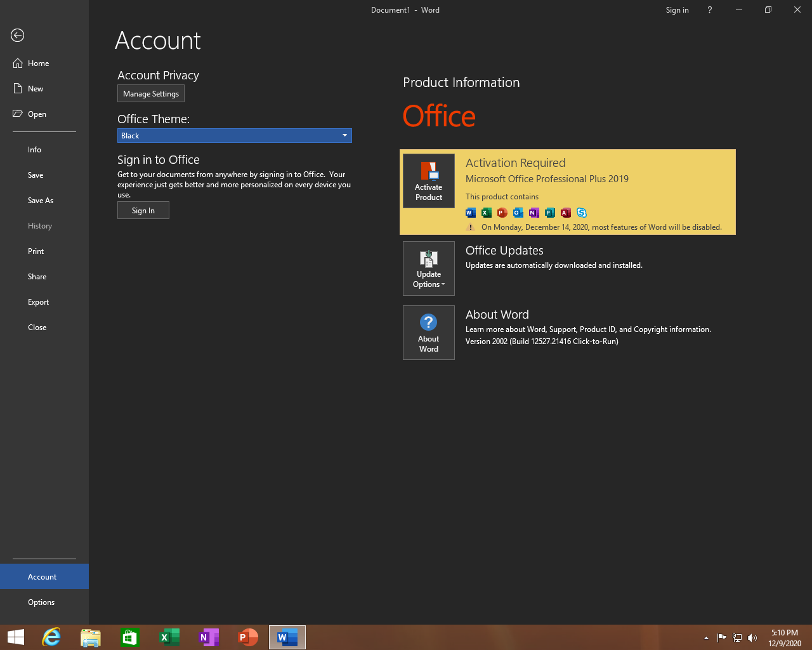Click Sign in at the title bar

(677, 10)
